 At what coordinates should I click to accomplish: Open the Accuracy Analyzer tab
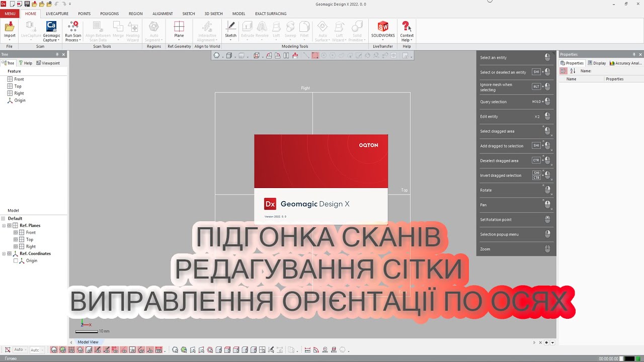tap(625, 63)
